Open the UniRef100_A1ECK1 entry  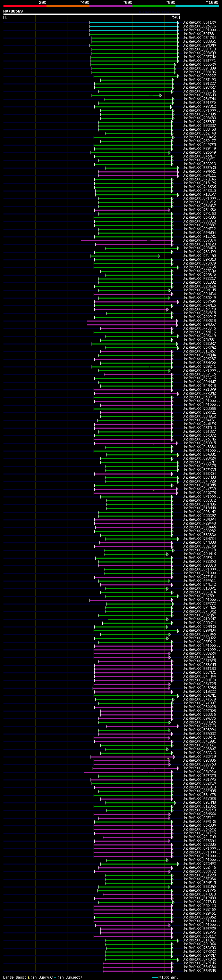click(x=199, y=237)
